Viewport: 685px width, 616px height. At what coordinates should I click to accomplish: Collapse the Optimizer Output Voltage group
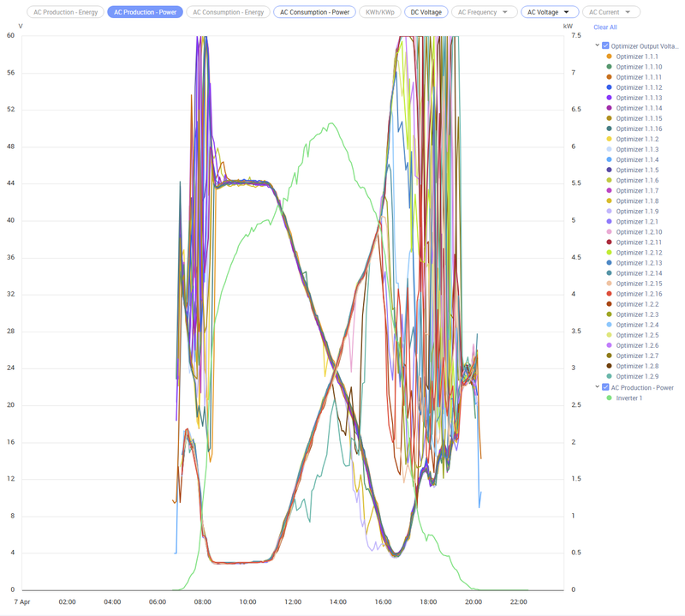click(x=597, y=45)
